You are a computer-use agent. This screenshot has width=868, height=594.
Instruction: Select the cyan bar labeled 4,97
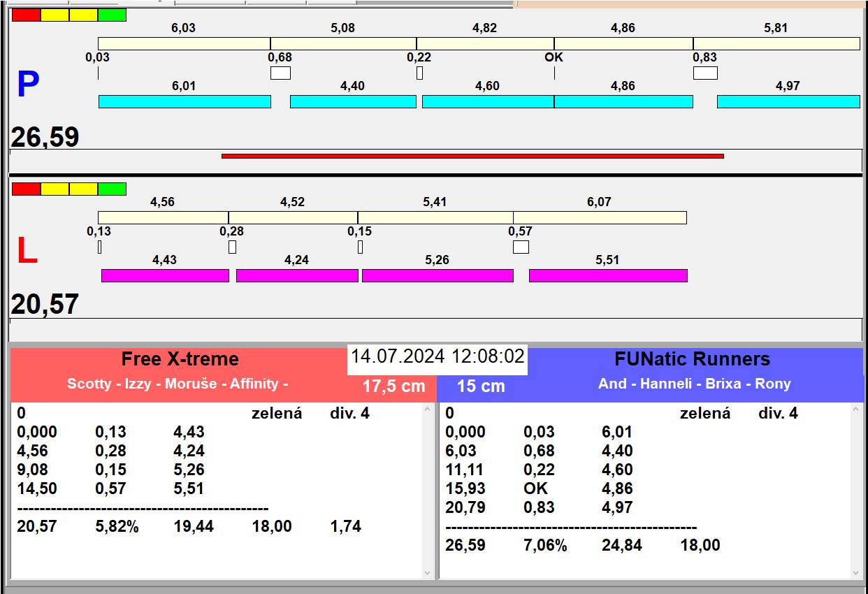click(x=788, y=101)
